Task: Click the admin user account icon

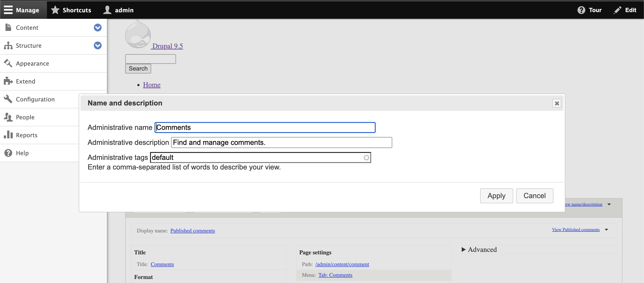Action: (107, 10)
